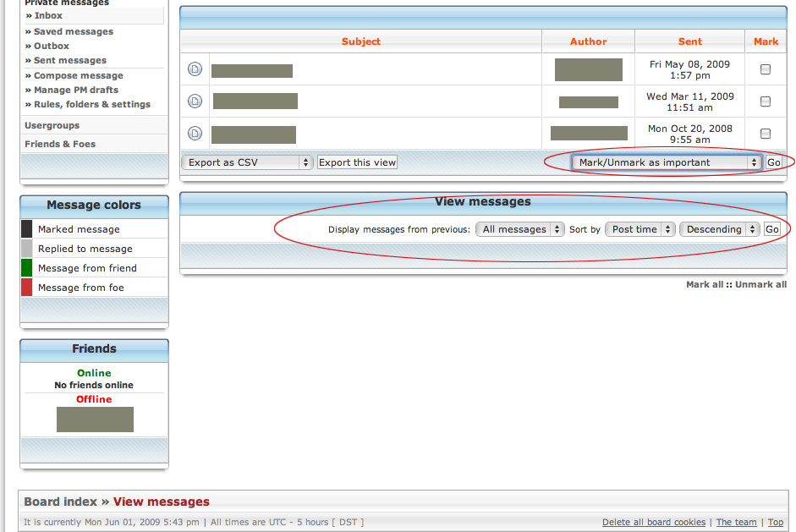
Task: Click the message icon for Oct 20 message
Action: click(x=195, y=134)
